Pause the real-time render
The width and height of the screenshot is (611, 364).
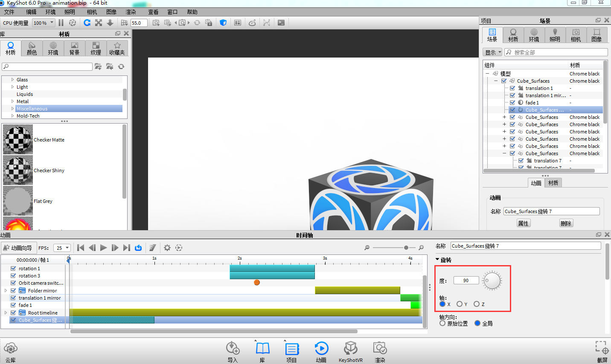[61, 23]
